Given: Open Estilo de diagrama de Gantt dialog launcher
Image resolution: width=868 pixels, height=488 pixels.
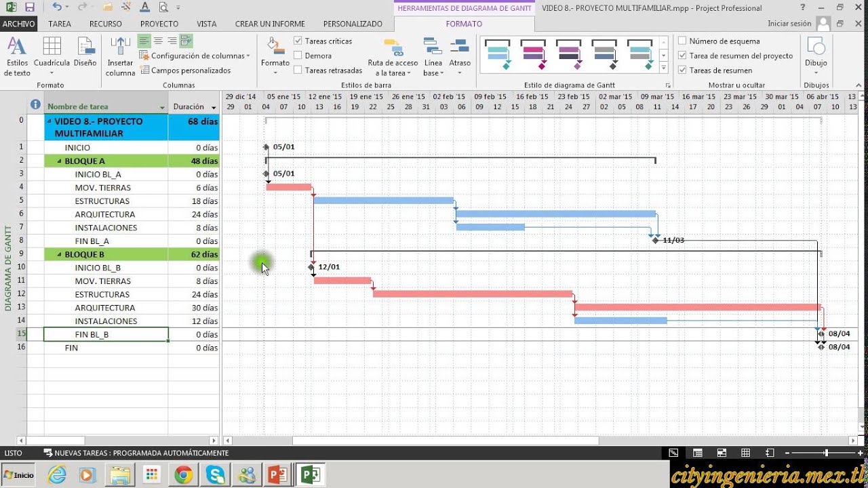Looking at the screenshot, I should (668, 86).
